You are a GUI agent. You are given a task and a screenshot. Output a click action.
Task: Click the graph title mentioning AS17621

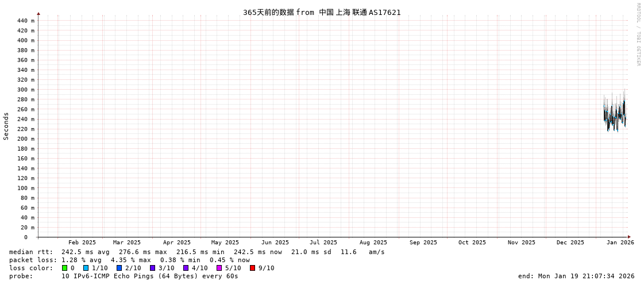322,12
